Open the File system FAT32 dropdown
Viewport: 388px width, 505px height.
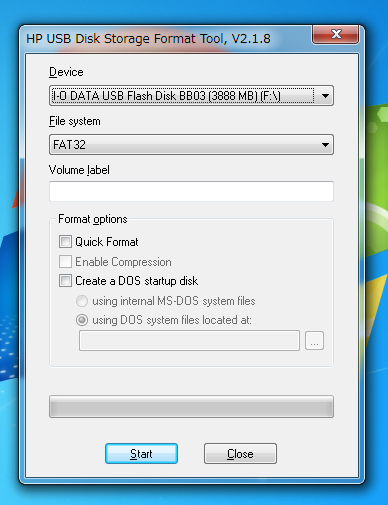tap(191, 145)
